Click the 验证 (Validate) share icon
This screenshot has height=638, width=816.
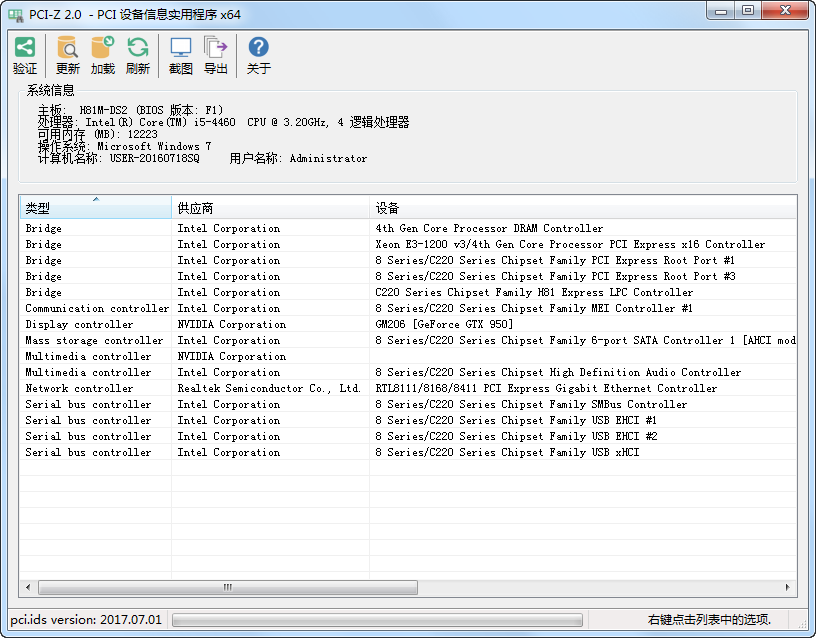pyautogui.click(x=25, y=48)
